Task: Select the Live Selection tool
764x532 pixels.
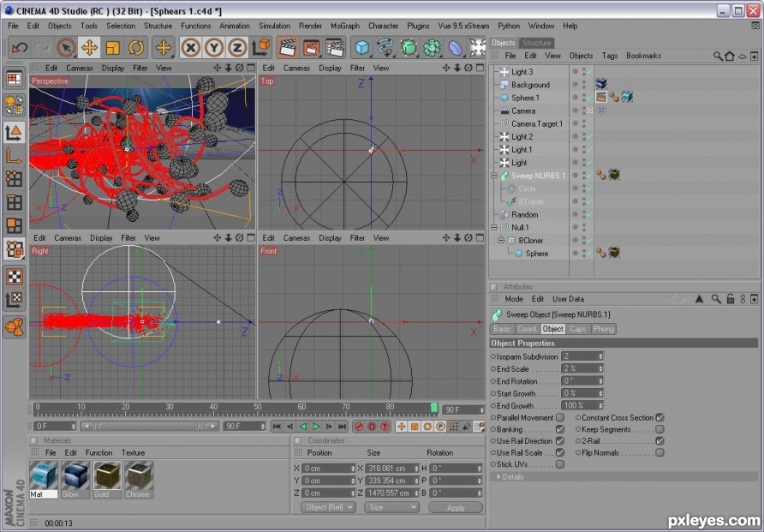Action: pos(66,48)
